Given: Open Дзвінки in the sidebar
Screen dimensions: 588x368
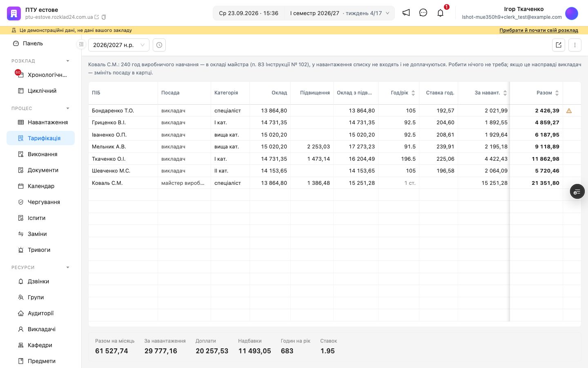Looking at the screenshot, I should 41,281.
